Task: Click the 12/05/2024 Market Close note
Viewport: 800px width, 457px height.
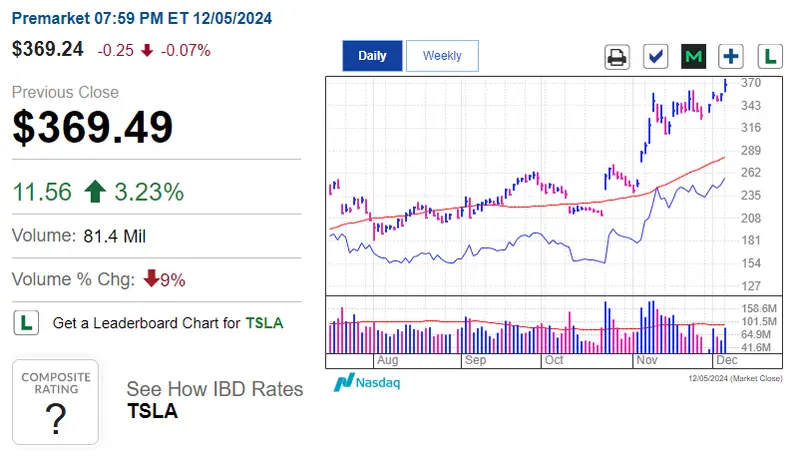Action: coord(735,378)
